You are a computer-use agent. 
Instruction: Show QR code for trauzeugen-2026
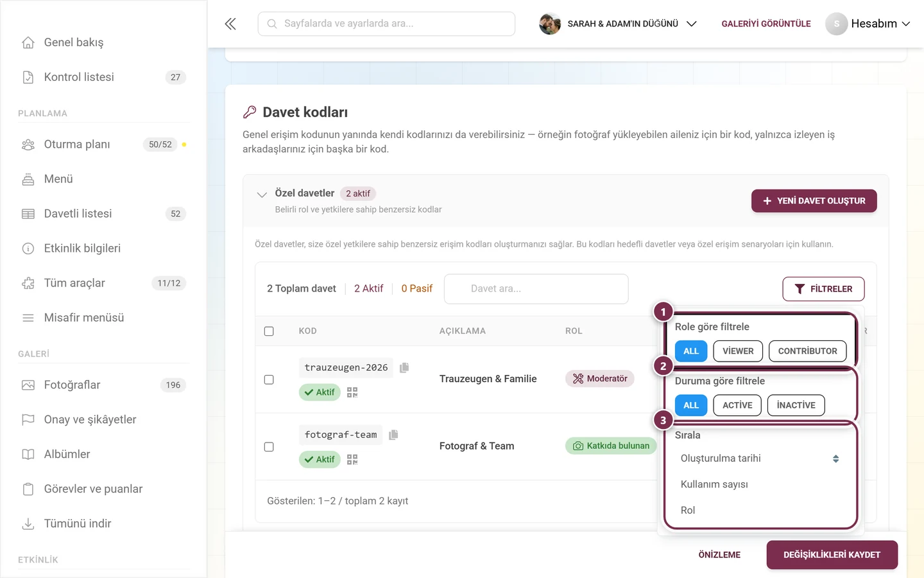[x=352, y=392]
